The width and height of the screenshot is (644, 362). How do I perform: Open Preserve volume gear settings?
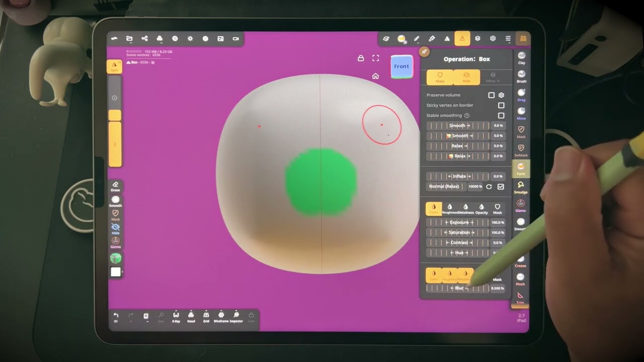point(501,95)
